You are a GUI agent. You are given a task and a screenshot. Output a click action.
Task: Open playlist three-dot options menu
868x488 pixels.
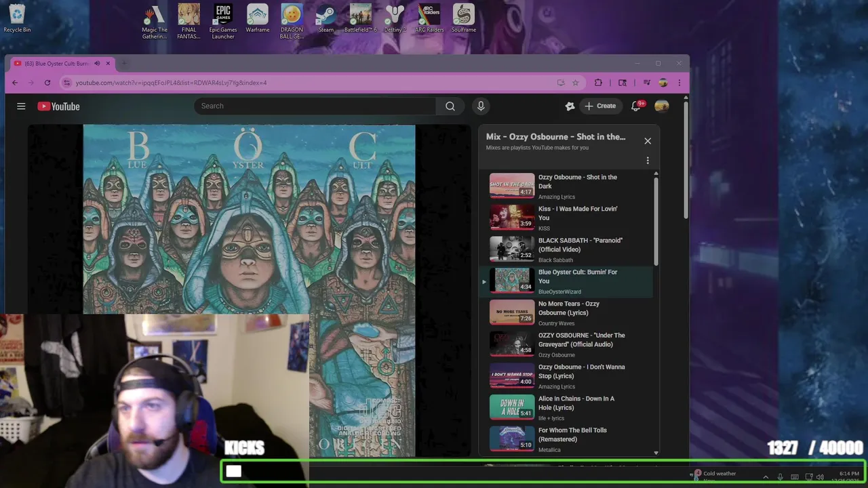click(648, 161)
